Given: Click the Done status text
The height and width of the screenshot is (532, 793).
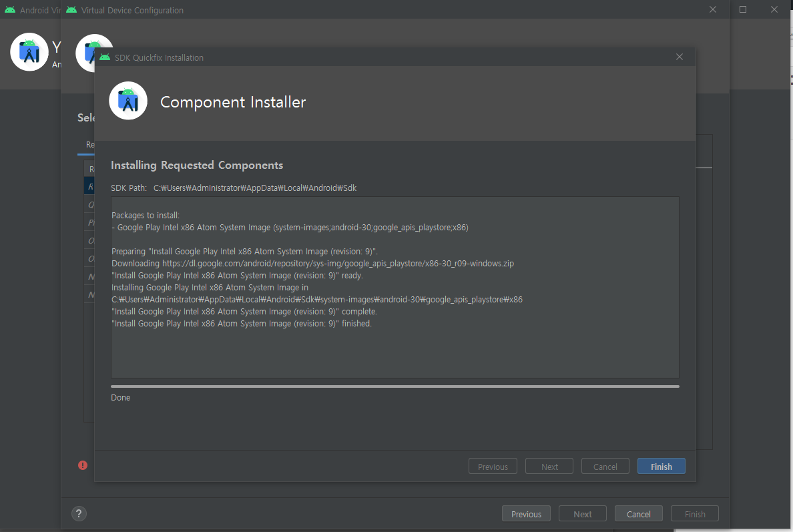Looking at the screenshot, I should 120,397.
